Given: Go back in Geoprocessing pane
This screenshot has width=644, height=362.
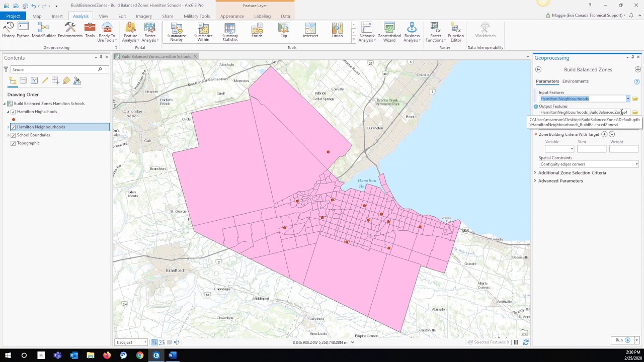Looking at the screenshot, I should click(538, 69).
